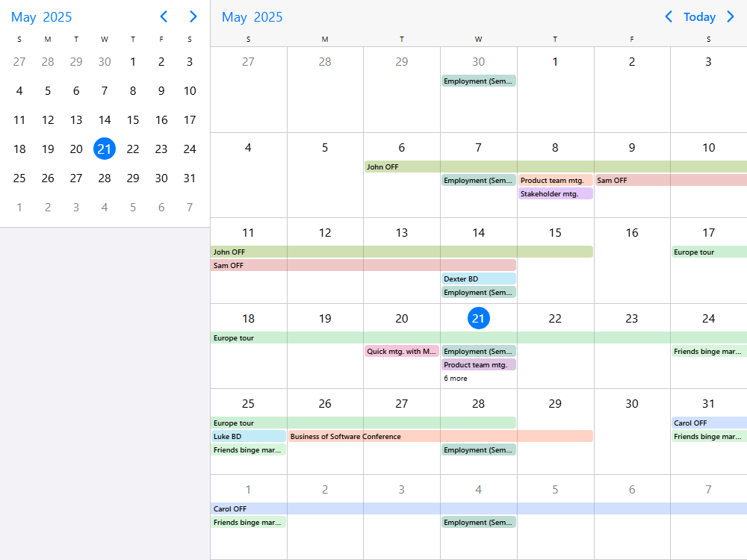Select day 16 cell in main calendar
Viewport: 747px width, 560px height.
tap(632, 261)
